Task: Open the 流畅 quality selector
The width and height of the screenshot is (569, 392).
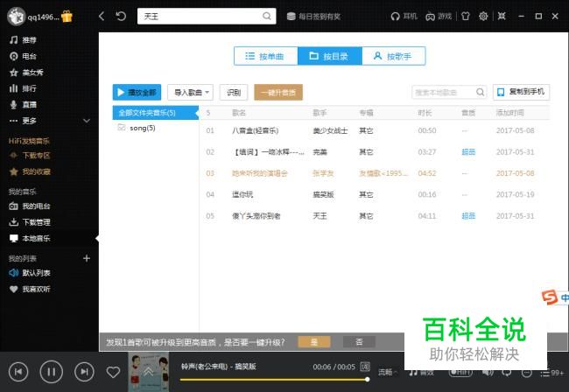Action: click(388, 372)
